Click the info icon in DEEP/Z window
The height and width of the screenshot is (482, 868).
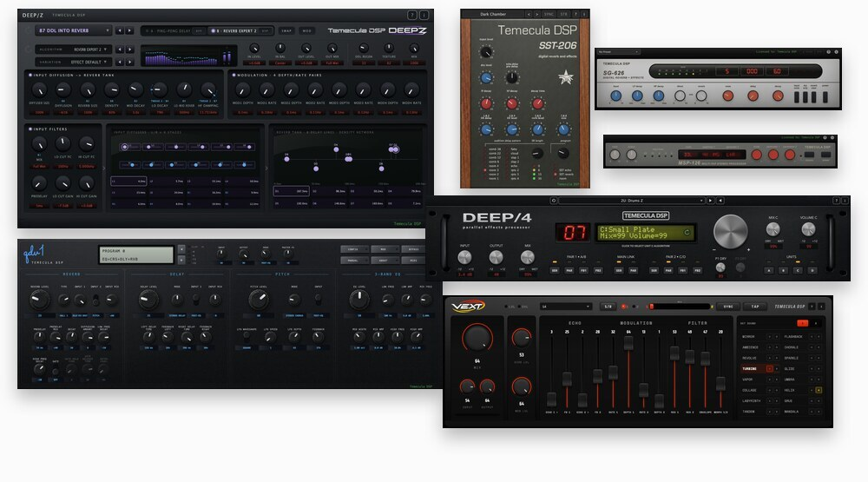pos(424,15)
